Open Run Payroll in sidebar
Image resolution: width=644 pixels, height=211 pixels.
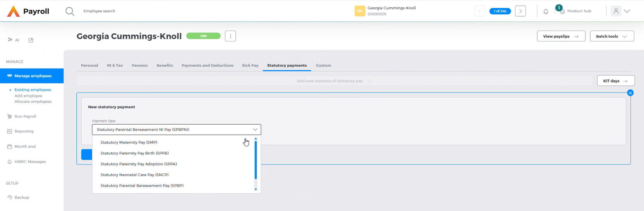25,116
